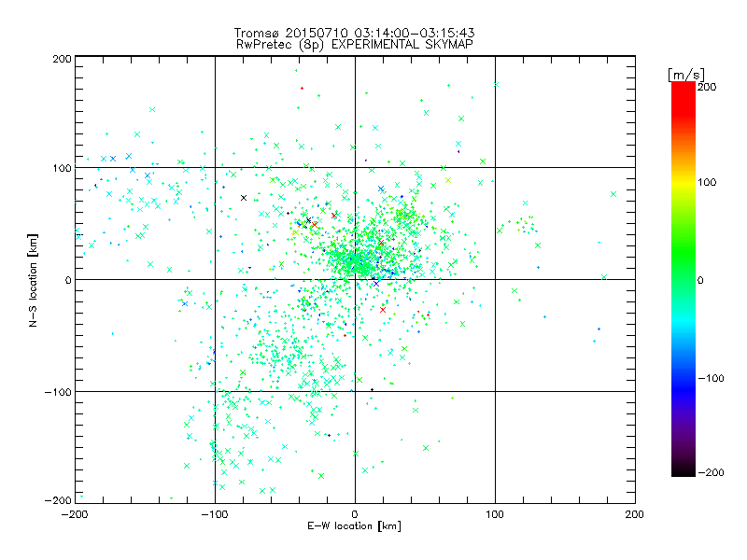This screenshot has height=560, width=747.
Task: Click the 'E-W location [km]' axis label
Action: (x=354, y=526)
